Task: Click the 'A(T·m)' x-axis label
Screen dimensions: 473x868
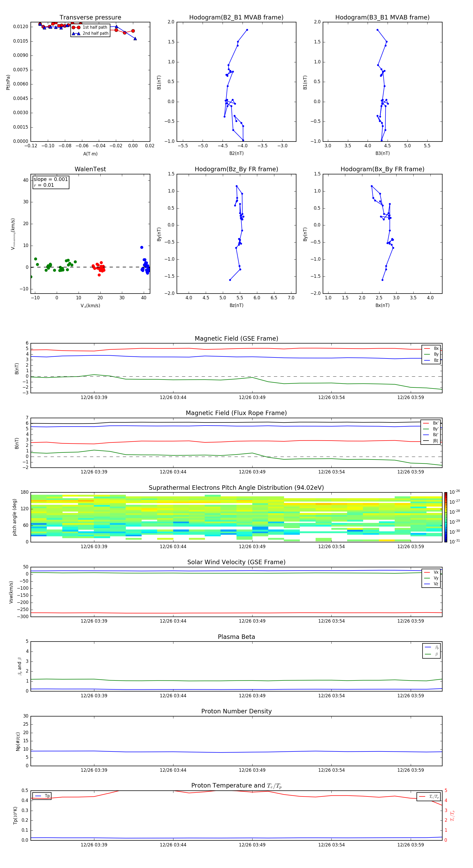Action: pyautogui.click(x=90, y=154)
